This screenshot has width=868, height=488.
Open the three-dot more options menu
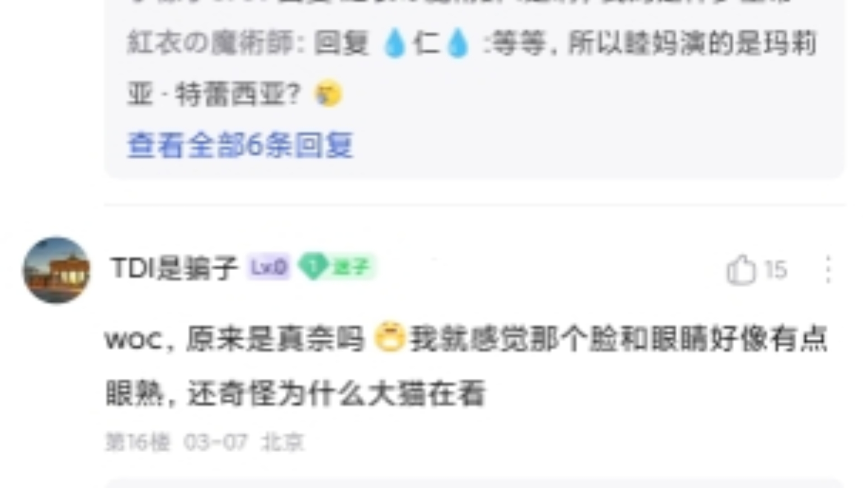point(828,270)
